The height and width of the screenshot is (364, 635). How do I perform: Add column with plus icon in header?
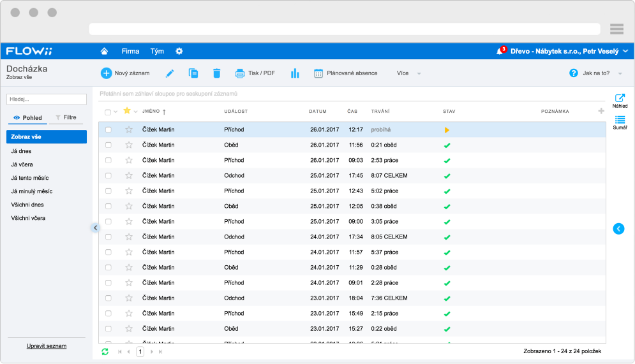point(601,111)
